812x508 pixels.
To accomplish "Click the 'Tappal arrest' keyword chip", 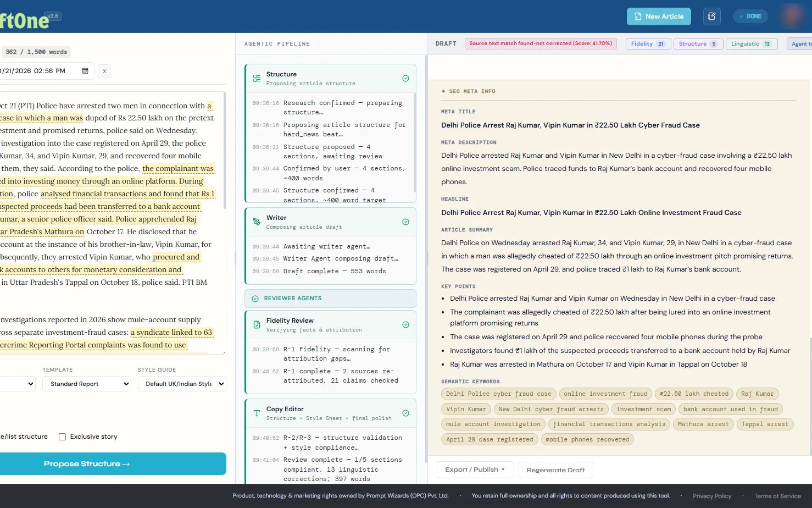I will click(765, 424).
